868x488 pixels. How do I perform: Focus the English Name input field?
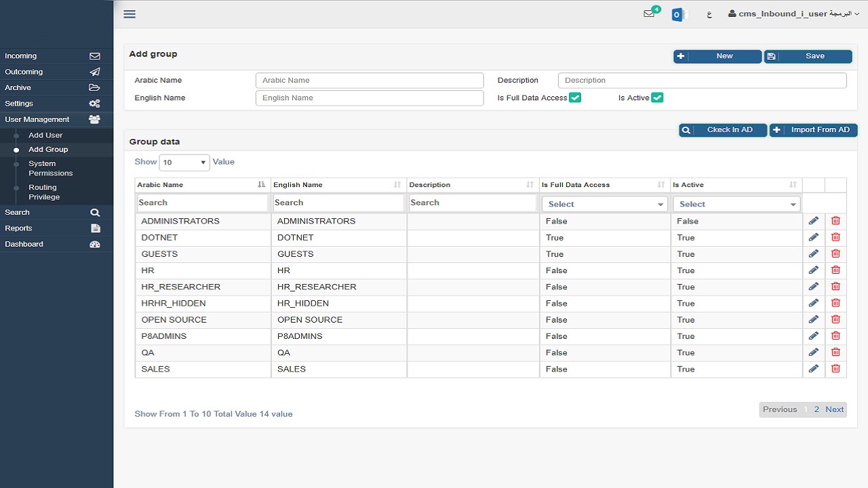point(370,98)
